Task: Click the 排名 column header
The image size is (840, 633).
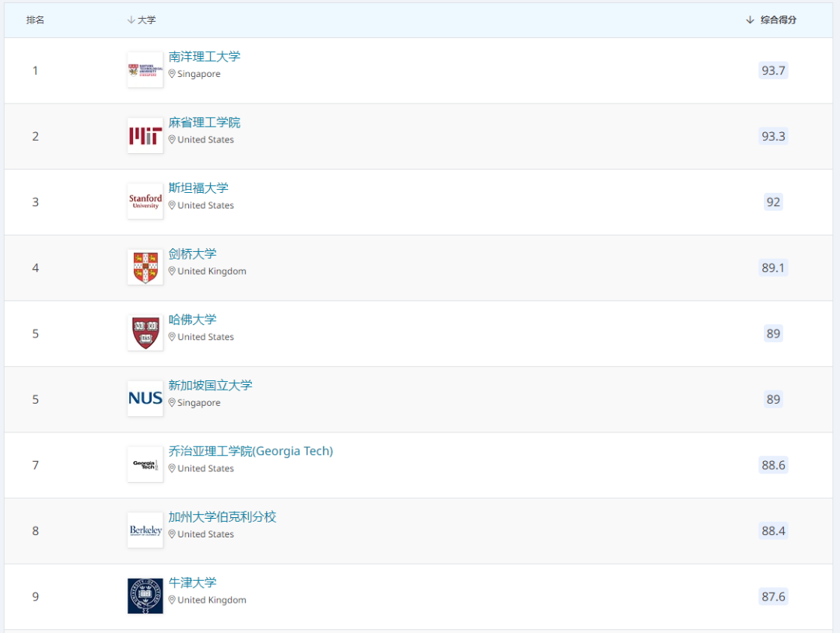Action: pyautogui.click(x=35, y=19)
